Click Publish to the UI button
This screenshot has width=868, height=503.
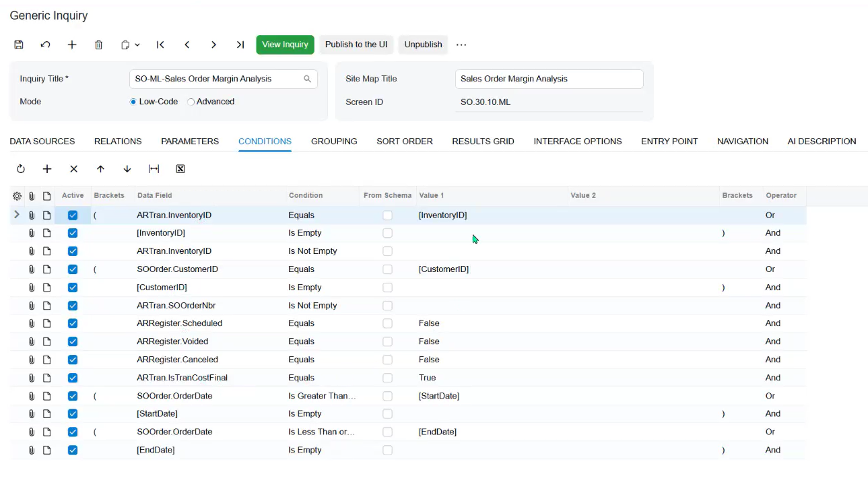[356, 44]
